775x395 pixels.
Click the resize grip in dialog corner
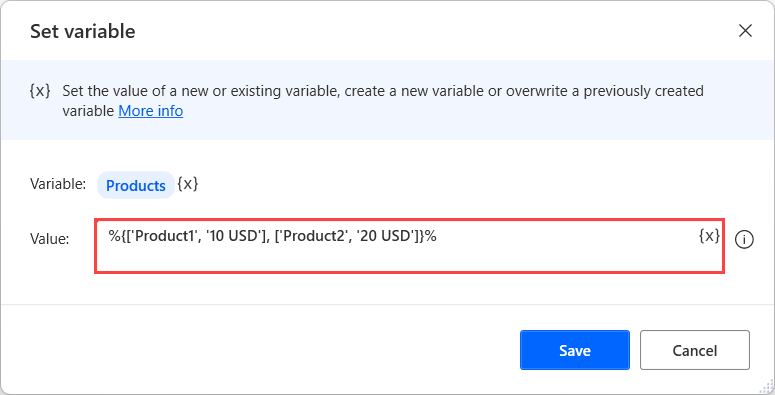pyautogui.click(x=768, y=387)
